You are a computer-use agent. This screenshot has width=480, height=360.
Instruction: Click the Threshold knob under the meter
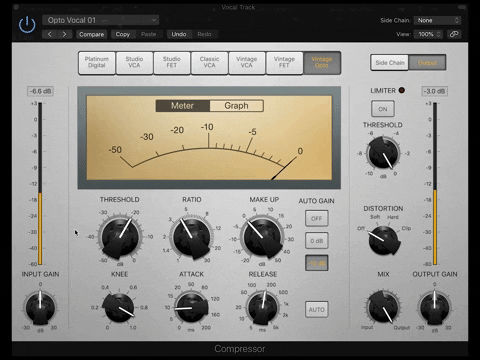(120, 237)
